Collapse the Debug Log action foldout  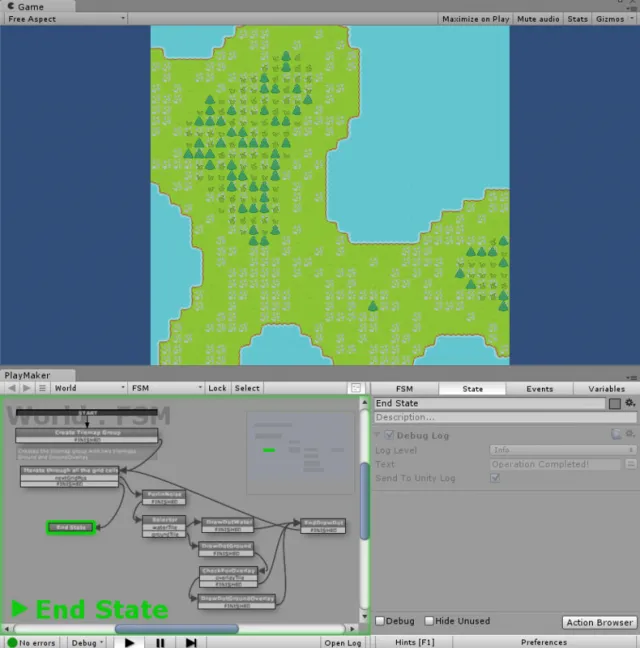pyautogui.click(x=377, y=435)
